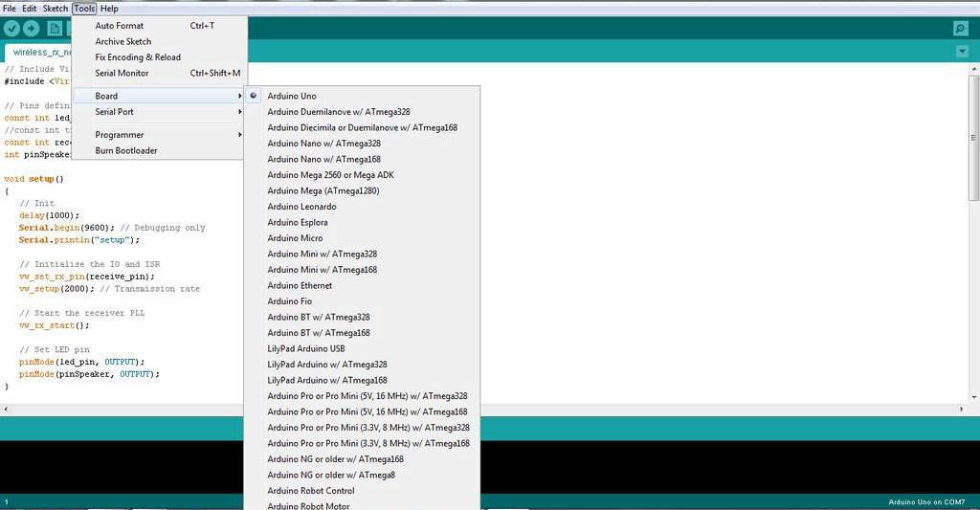This screenshot has width=980, height=510.
Task: Close the Tools menu
Action: coord(84,8)
